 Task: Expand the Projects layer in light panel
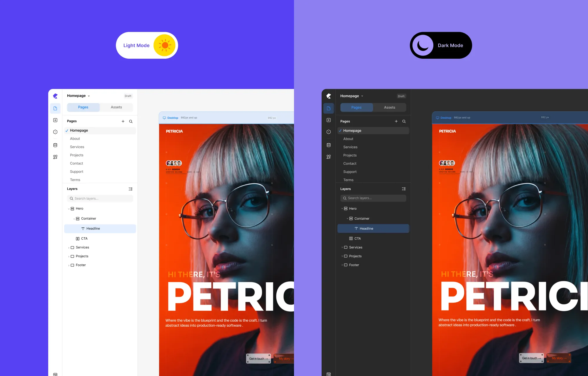[x=69, y=256]
